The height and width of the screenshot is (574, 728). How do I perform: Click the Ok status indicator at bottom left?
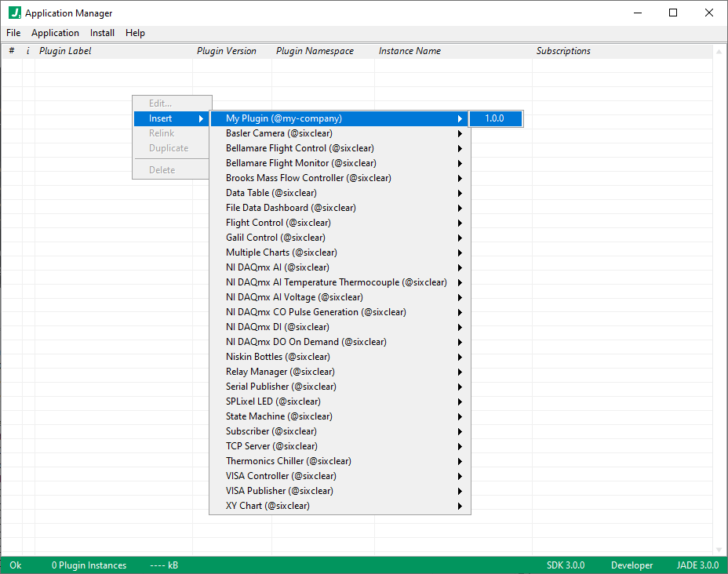point(16,565)
